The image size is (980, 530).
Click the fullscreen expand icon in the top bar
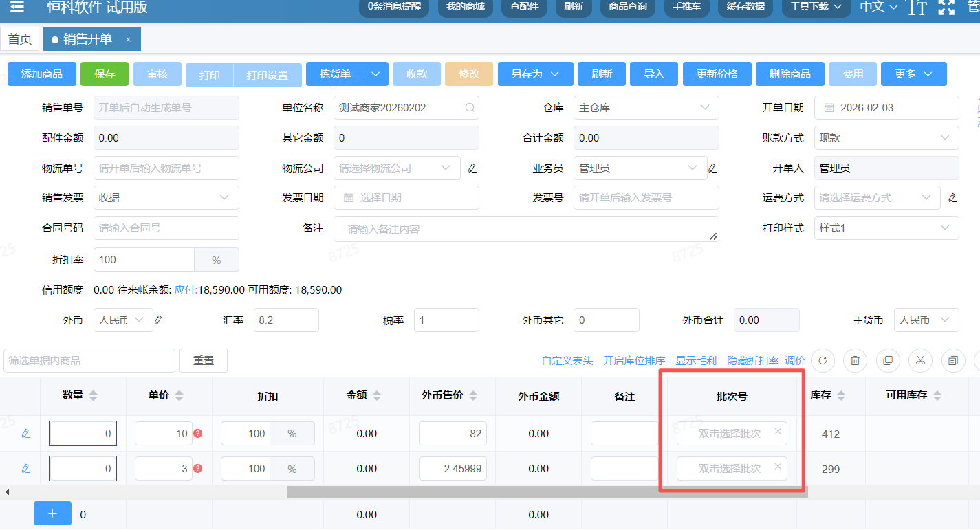click(x=946, y=8)
